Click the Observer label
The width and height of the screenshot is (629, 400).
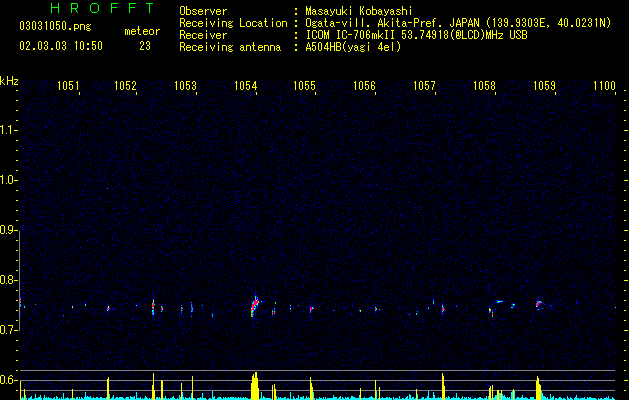pos(203,11)
